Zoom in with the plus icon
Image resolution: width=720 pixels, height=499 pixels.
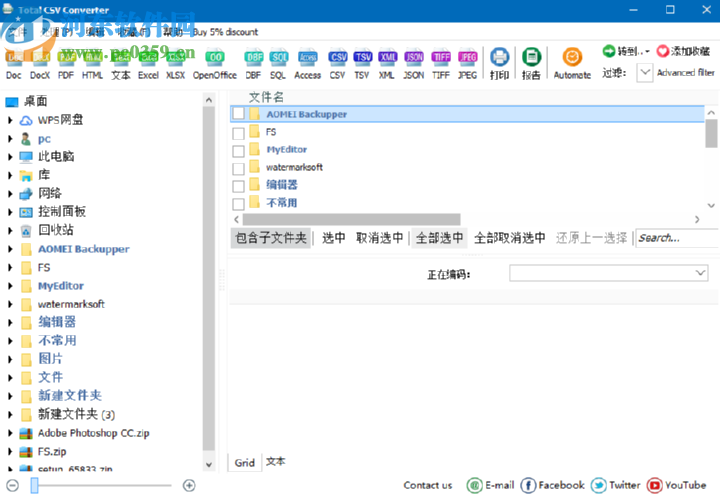coord(189,485)
